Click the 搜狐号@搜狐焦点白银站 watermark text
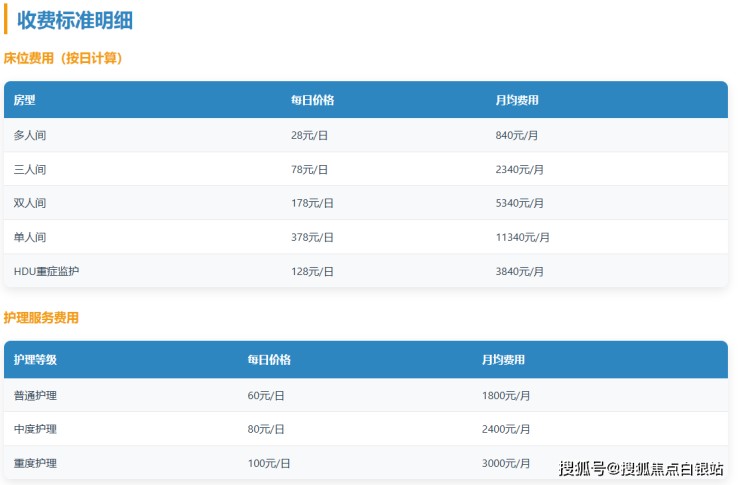Image resolution: width=740 pixels, height=485 pixels. pyautogui.click(x=641, y=468)
